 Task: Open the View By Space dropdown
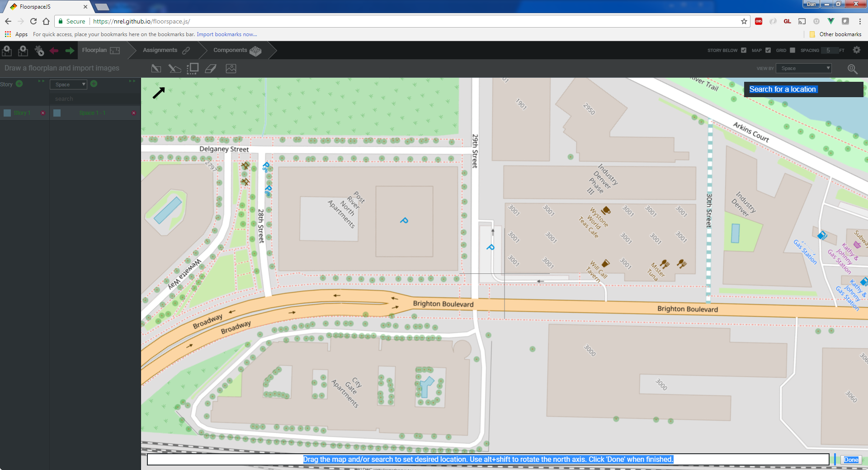803,68
